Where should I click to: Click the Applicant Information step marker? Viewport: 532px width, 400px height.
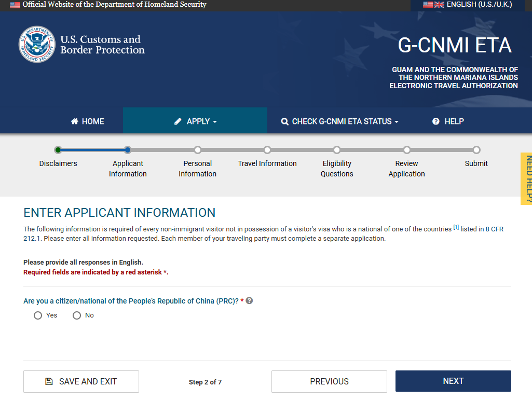click(128, 150)
